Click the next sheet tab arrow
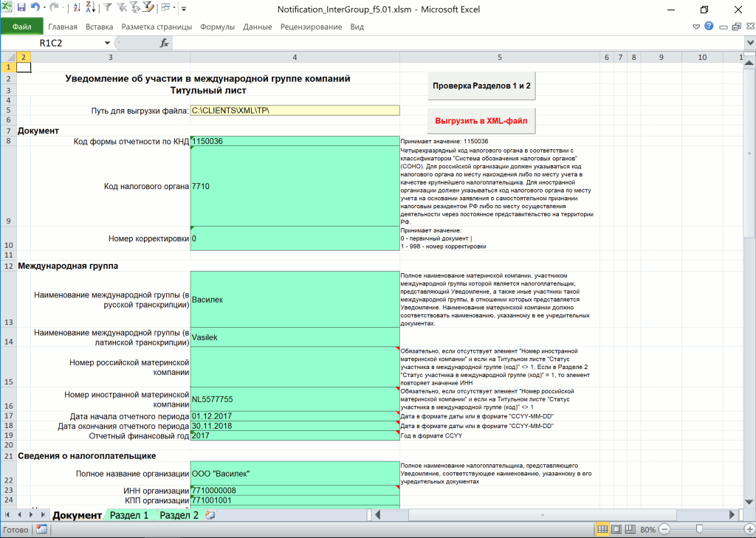This screenshot has width=756, height=538. coord(31,515)
